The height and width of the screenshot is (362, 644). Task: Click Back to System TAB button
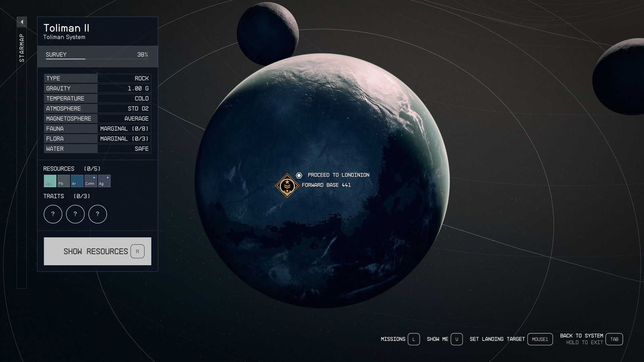(614, 339)
